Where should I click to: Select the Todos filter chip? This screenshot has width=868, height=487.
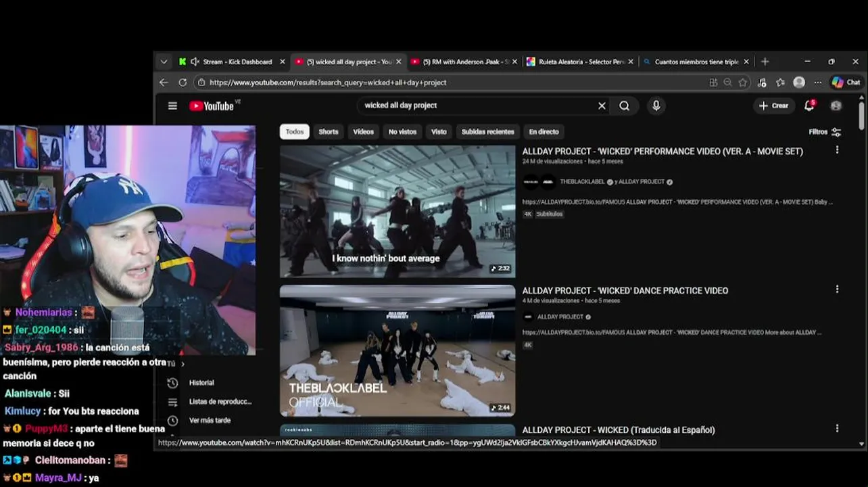coord(295,132)
